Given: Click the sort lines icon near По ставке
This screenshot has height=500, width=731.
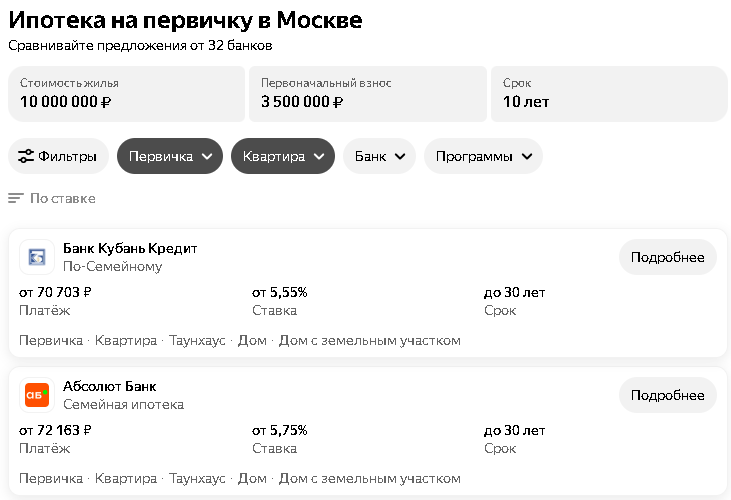Looking at the screenshot, I should tap(15, 199).
